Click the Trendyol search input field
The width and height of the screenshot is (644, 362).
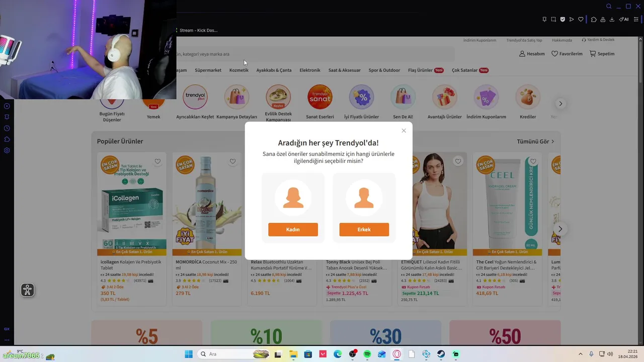[314, 54]
